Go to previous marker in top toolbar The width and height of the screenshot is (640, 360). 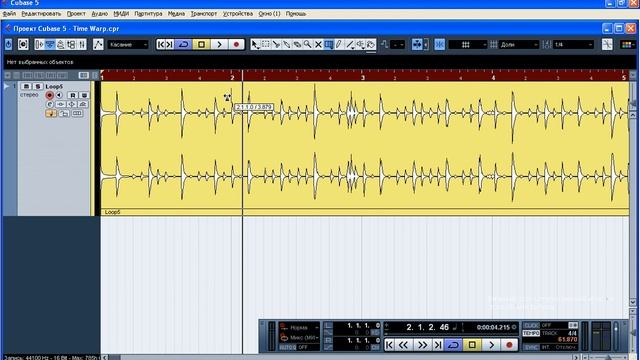click(161, 44)
